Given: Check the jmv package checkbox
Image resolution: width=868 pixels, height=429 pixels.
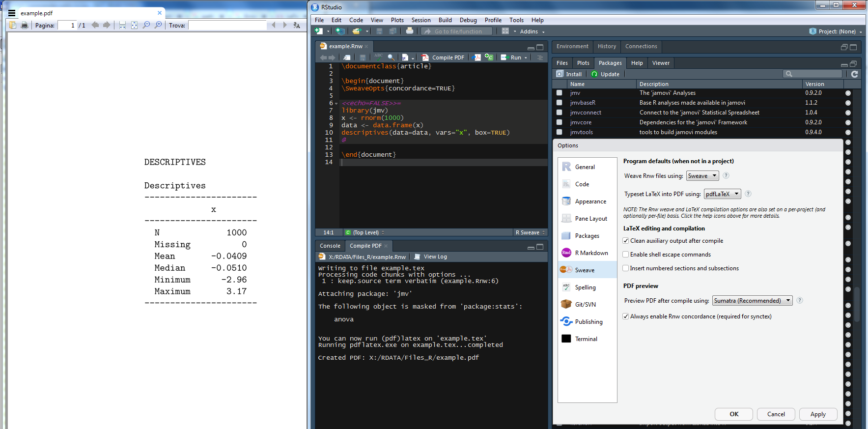Looking at the screenshot, I should coord(560,93).
